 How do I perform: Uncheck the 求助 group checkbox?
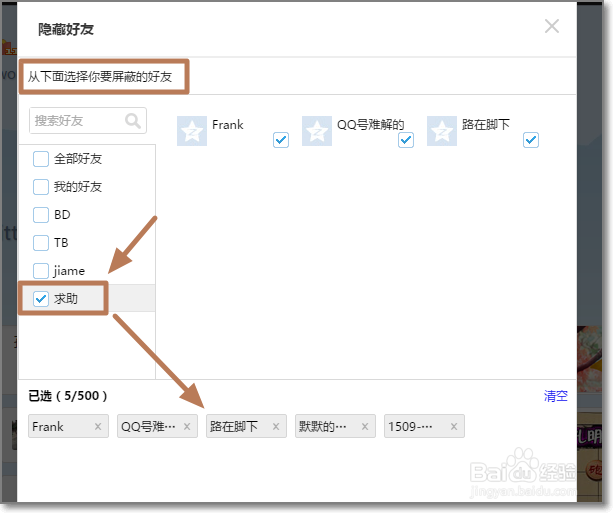pyautogui.click(x=41, y=299)
